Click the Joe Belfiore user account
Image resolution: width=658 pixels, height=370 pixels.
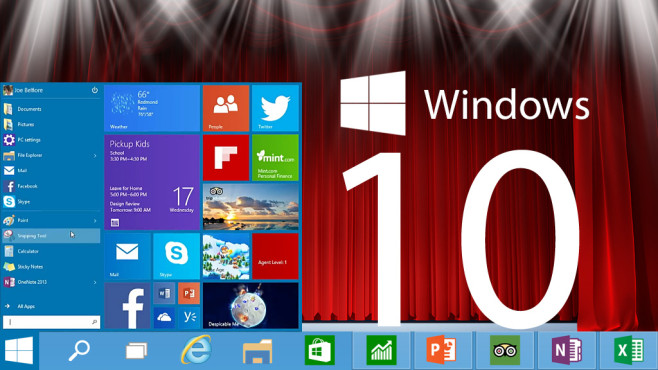pos(23,90)
